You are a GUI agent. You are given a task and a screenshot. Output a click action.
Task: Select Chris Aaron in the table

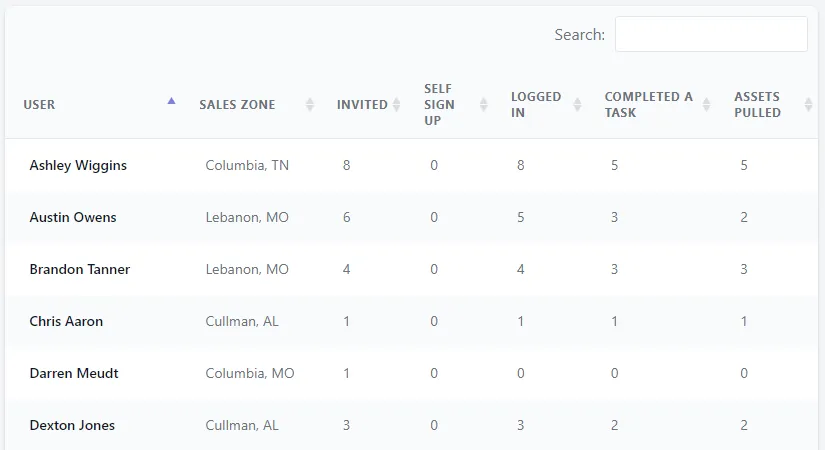[66, 321]
